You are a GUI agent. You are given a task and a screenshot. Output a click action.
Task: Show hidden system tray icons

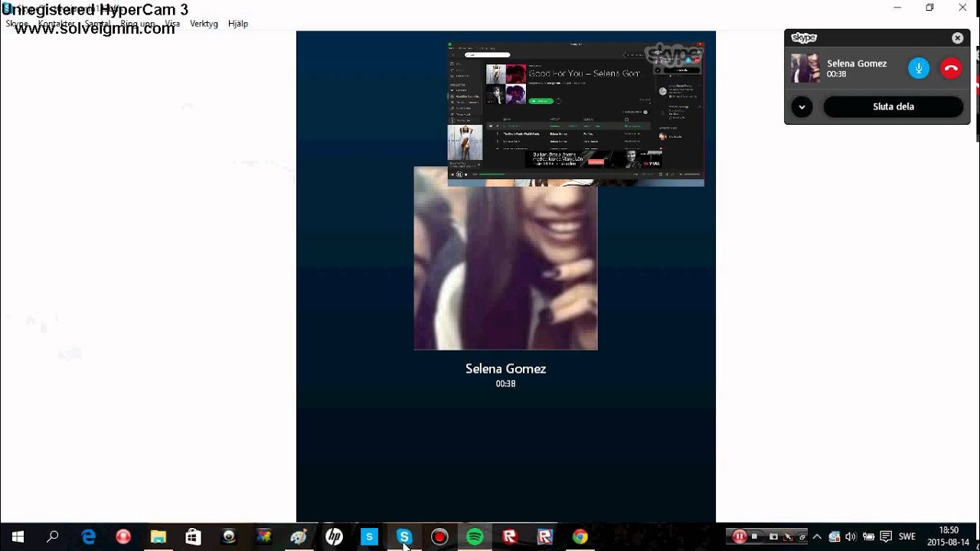[x=817, y=536]
